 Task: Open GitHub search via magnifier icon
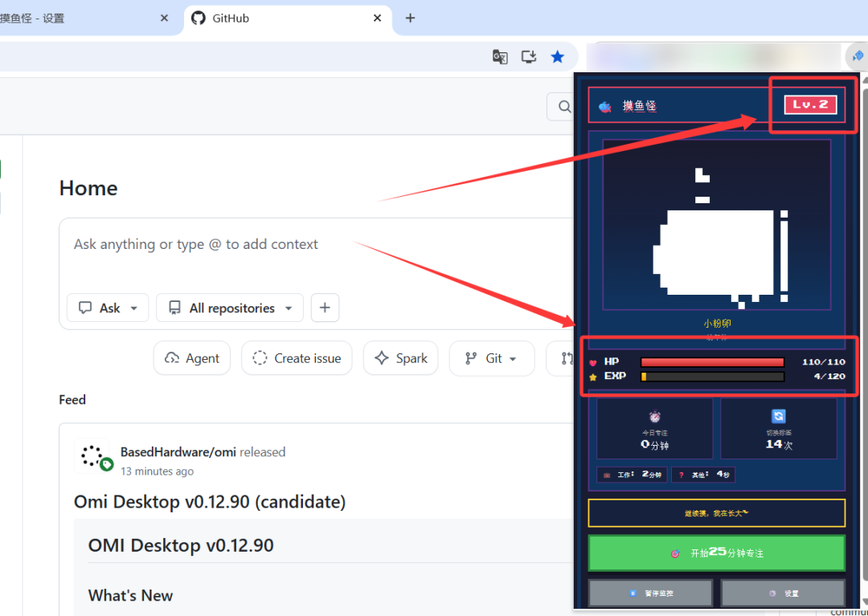pyautogui.click(x=564, y=106)
